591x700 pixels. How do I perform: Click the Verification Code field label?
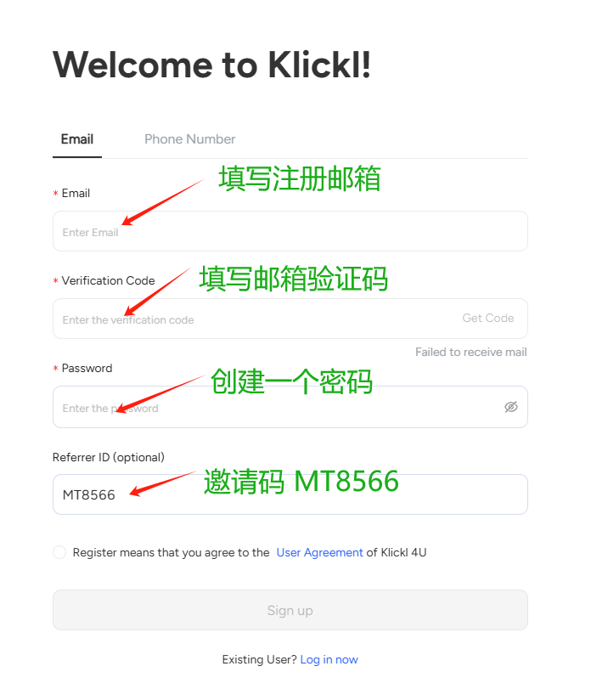coord(108,281)
